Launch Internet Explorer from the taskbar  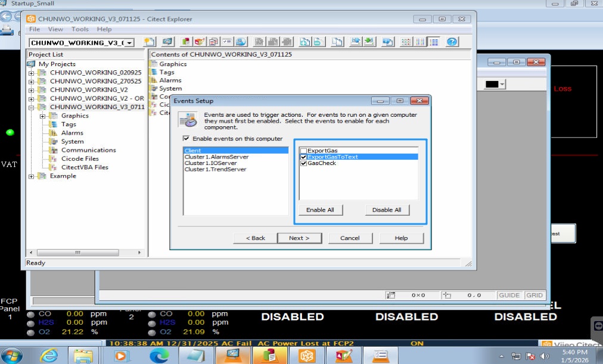tap(49, 356)
